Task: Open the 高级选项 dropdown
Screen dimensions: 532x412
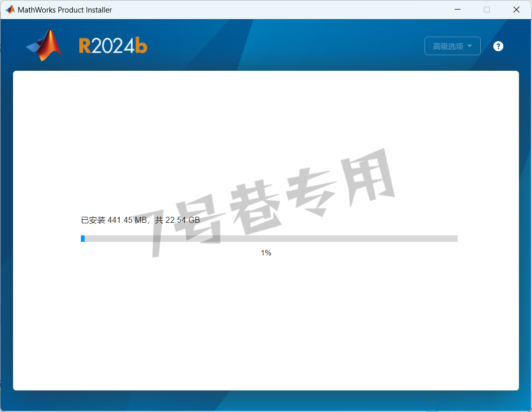Action: 452,46
